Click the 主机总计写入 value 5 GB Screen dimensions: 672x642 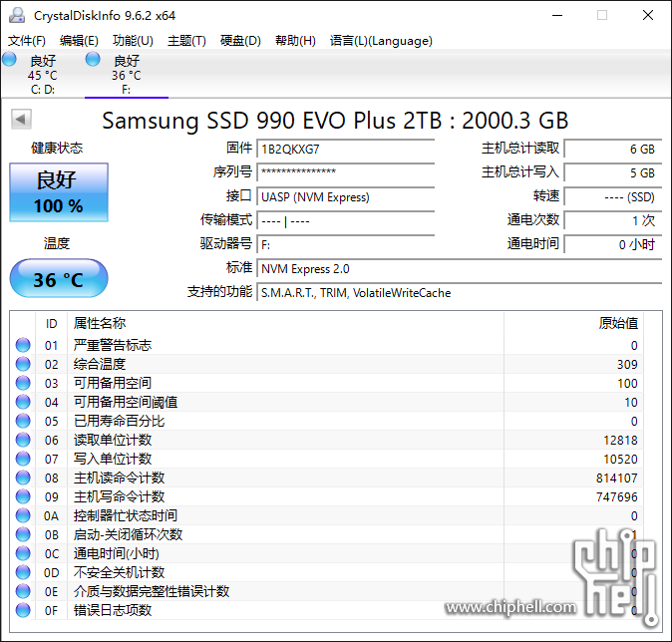613,172
